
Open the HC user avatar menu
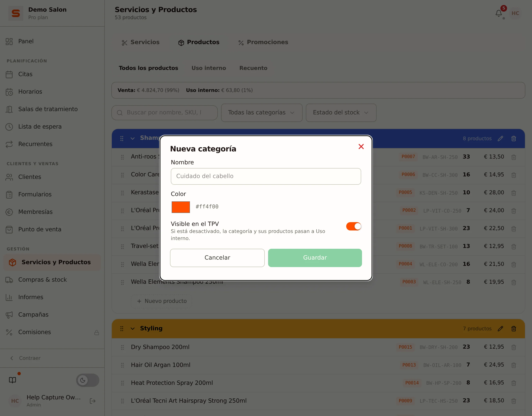click(x=515, y=13)
